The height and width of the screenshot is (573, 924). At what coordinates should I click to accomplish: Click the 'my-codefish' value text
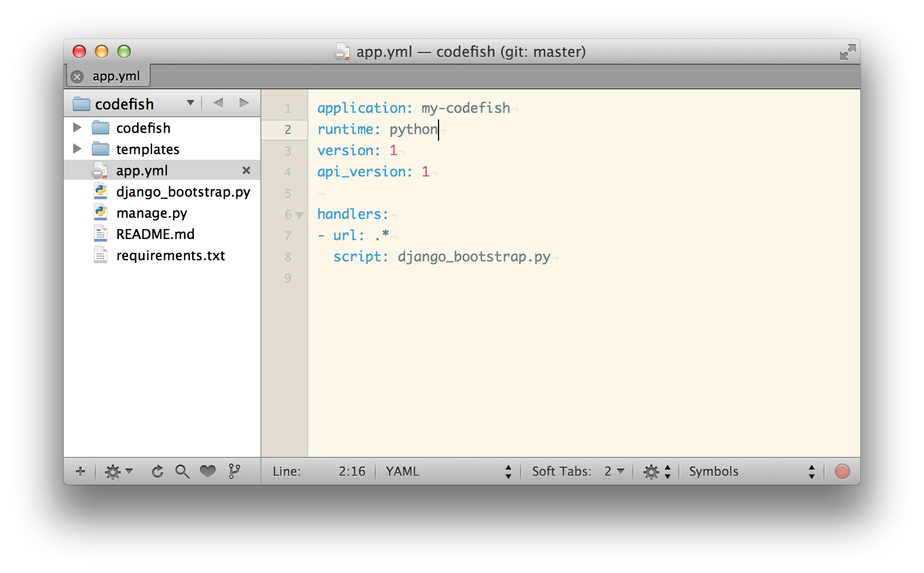tap(466, 108)
